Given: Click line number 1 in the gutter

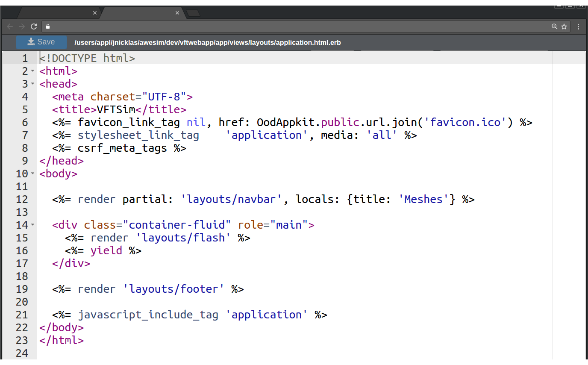Looking at the screenshot, I should pyautogui.click(x=25, y=58).
